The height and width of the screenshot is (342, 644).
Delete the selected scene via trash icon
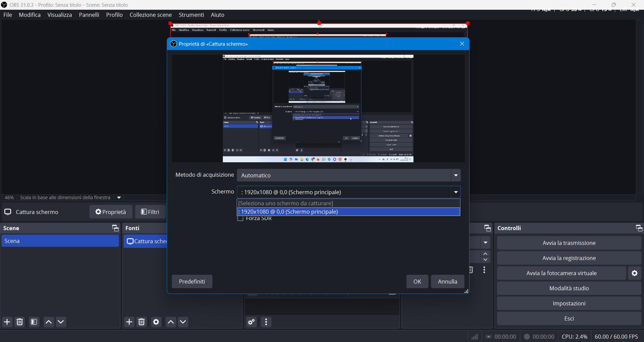tap(20, 322)
